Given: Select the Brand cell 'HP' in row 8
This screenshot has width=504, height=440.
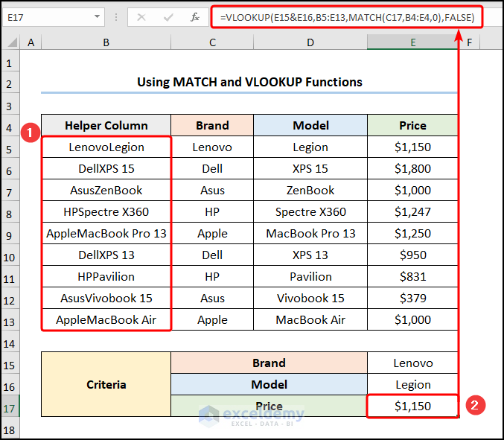Looking at the screenshot, I should click(x=212, y=211).
